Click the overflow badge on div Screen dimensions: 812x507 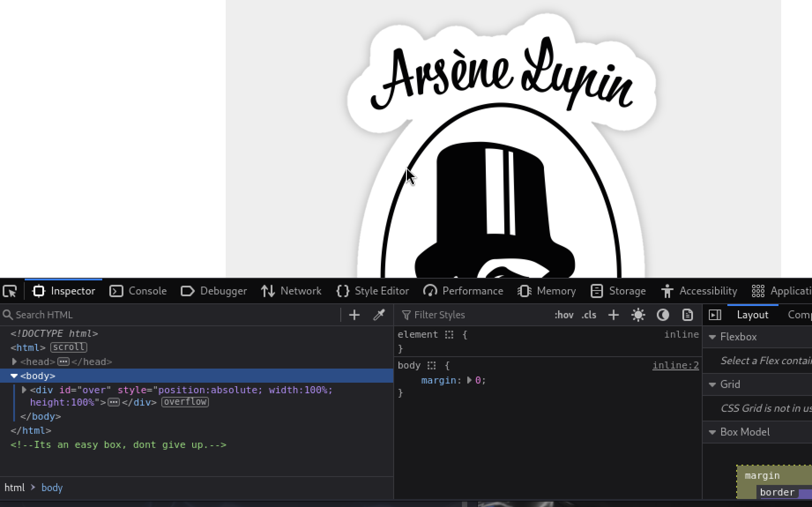point(185,402)
